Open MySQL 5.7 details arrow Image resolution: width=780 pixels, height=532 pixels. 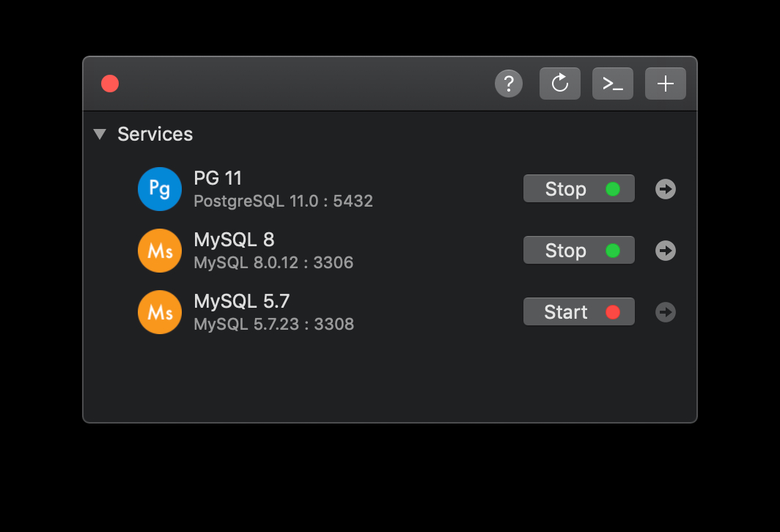point(666,312)
